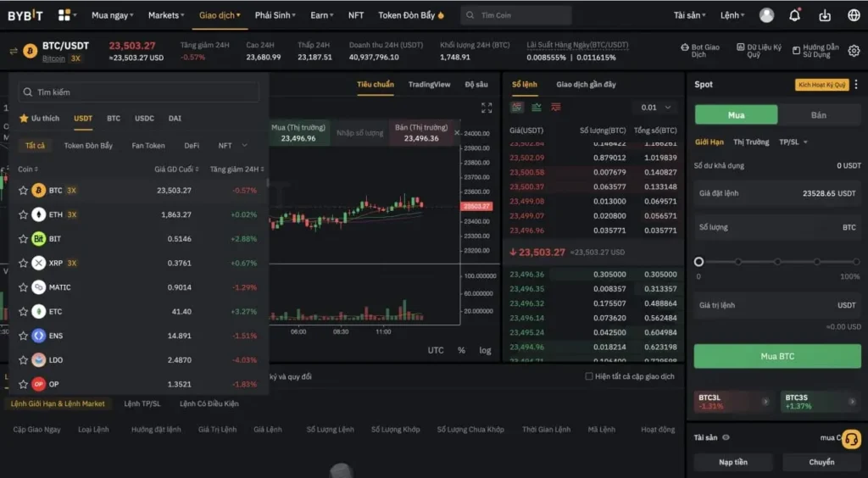Click the Số lượng BTC quantity field
868x478 pixels.
[777, 227]
